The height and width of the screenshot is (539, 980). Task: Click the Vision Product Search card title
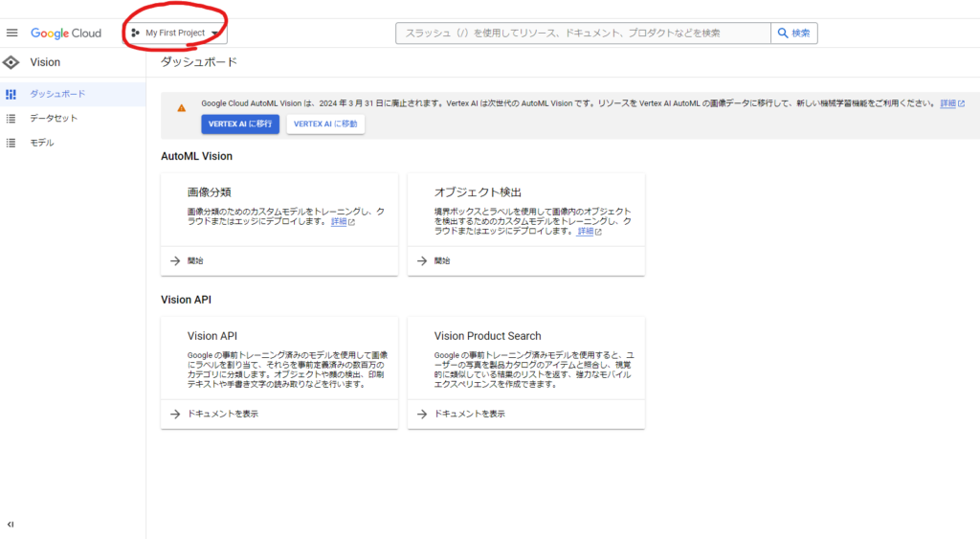487,336
